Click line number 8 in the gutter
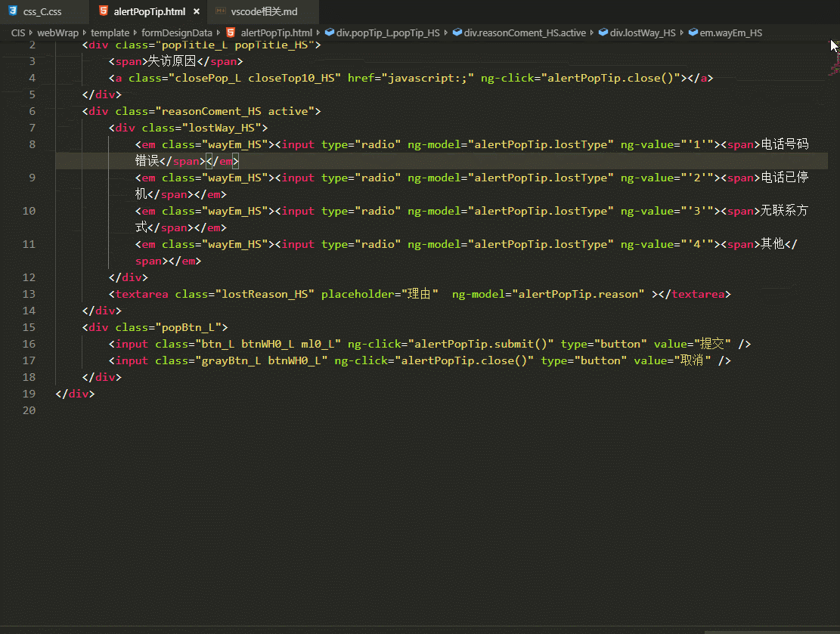The width and height of the screenshot is (840, 634). pyautogui.click(x=33, y=144)
